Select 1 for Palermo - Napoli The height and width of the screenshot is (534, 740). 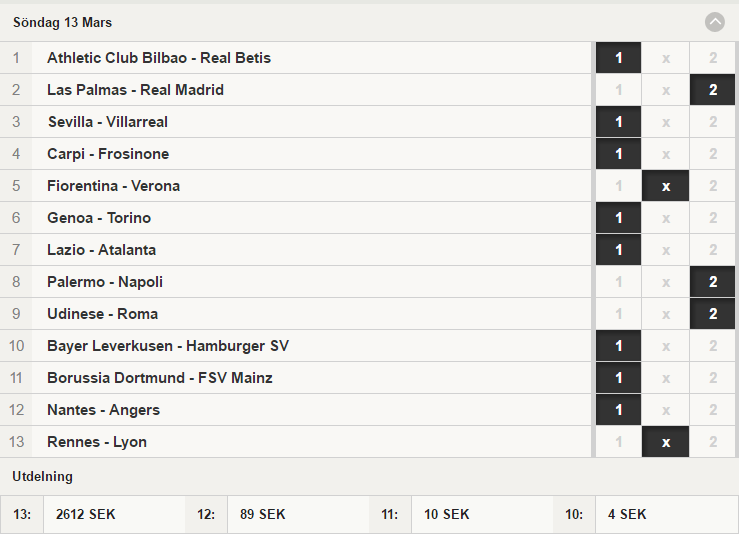pyautogui.click(x=618, y=282)
